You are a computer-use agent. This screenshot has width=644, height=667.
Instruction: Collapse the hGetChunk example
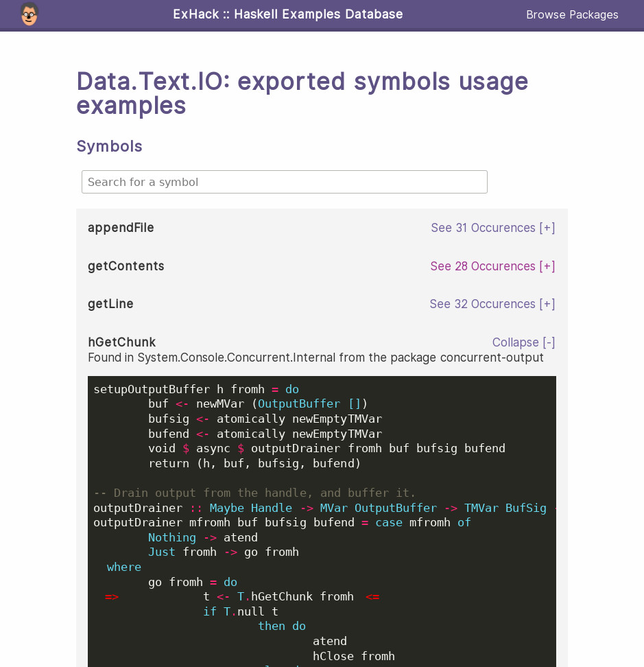(523, 342)
